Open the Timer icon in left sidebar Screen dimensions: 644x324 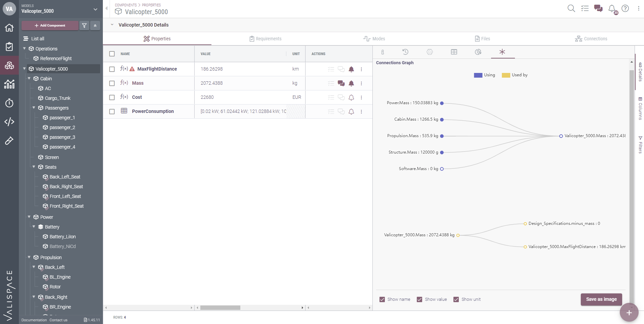[9, 103]
